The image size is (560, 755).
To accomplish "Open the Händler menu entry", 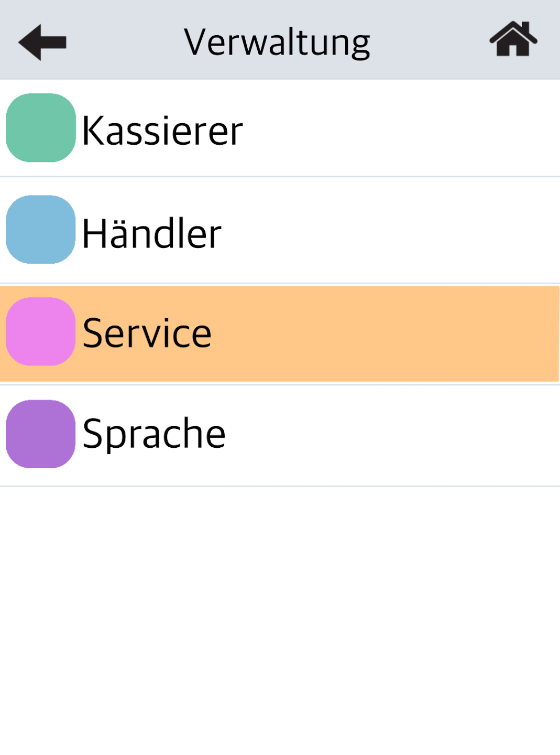I will tap(280, 231).
